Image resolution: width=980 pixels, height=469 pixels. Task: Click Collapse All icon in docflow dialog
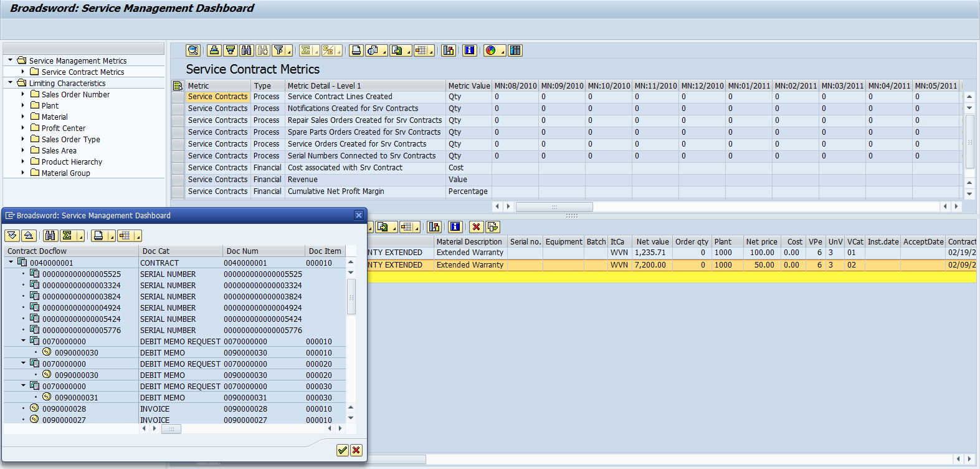click(x=28, y=235)
